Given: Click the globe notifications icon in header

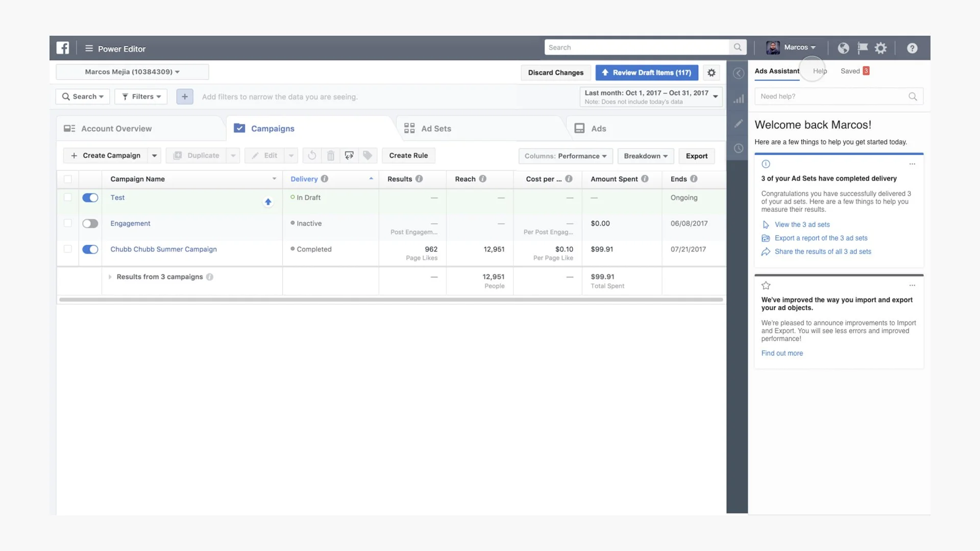Looking at the screenshot, I should 843,48.
